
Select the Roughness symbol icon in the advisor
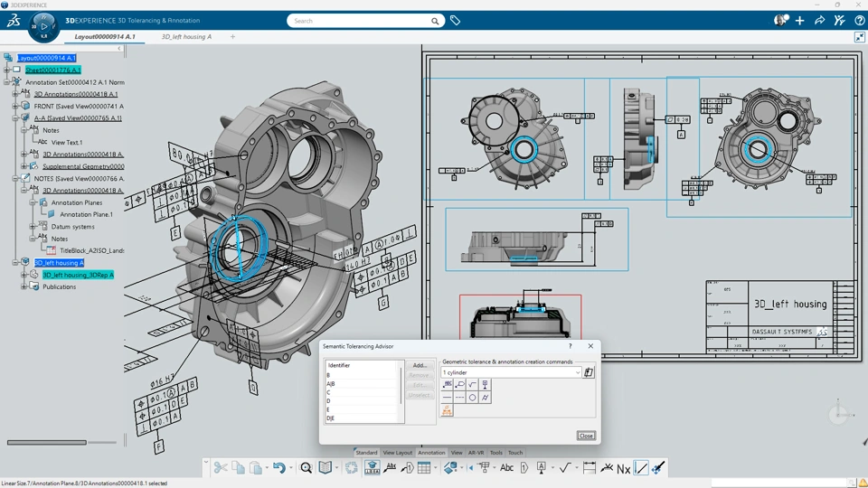(473, 385)
